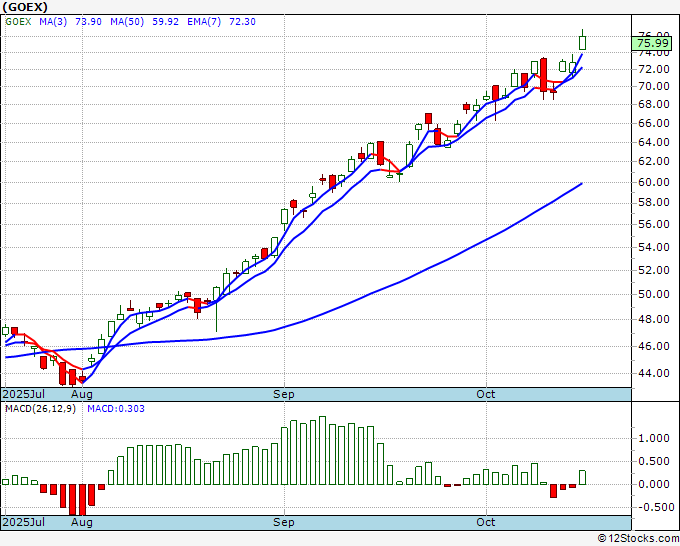Click the (GOEX) chart title
This screenshot has height=546, width=680.
(x=25, y=7)
